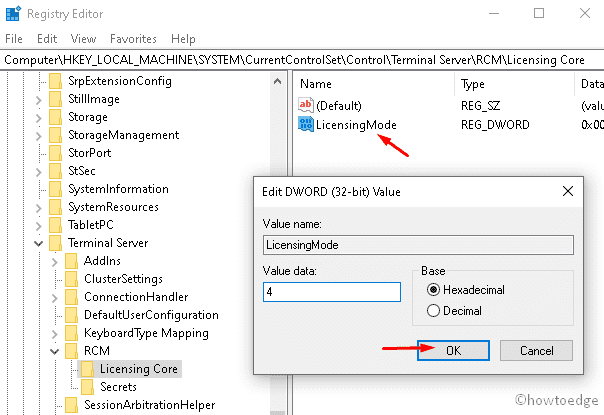Expand the SystemResources tree node
The width and height of the screenshot is (604, 415).
click(38, 207)
